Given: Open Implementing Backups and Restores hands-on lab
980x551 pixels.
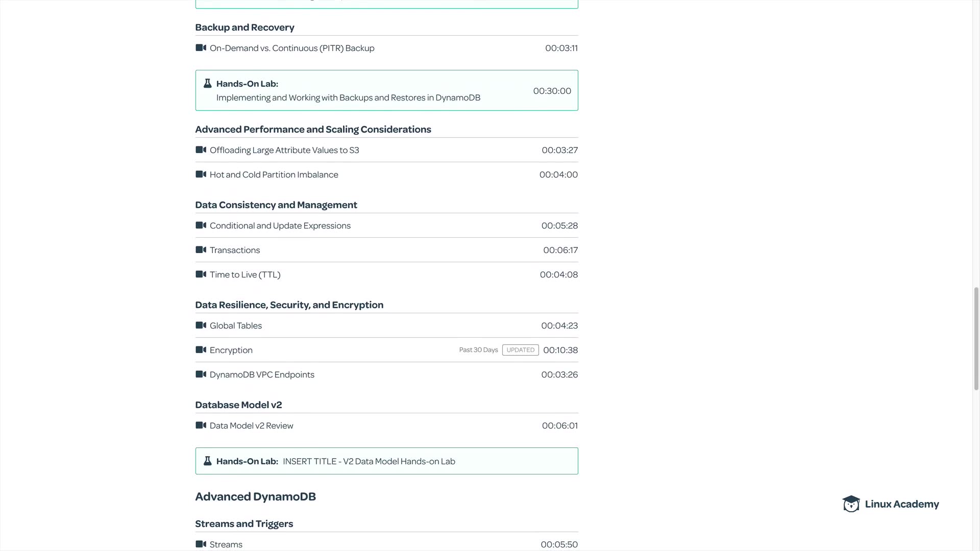Looking at the screenshot, I should tap(348, 97).
